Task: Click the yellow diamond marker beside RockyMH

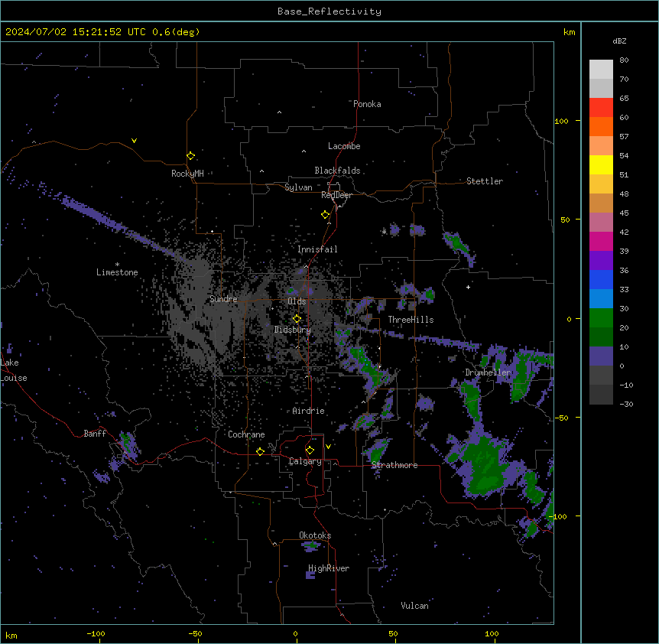Action: click(190, 156)
